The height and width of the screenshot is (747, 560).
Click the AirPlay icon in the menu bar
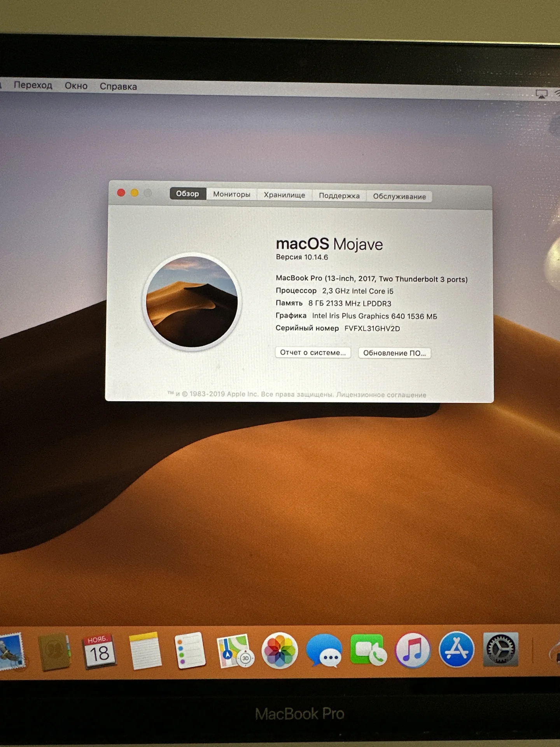[541, 94]
